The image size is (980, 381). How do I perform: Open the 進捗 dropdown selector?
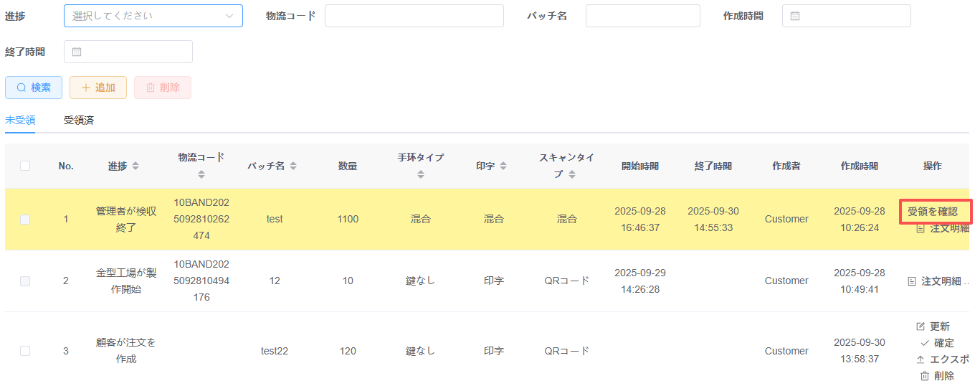click(x=153, y=16)
